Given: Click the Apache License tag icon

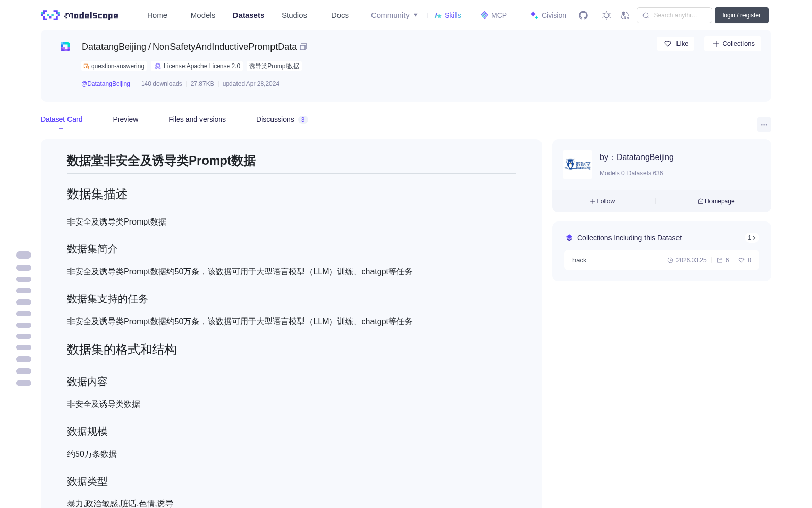Looking at the screenshot, I should click(158, 66).
